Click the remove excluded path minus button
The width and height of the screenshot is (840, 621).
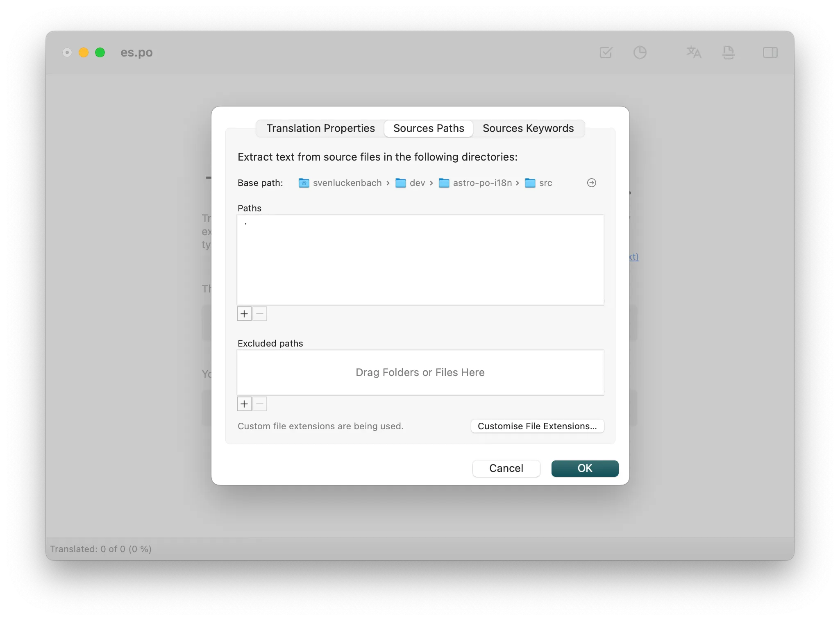click(259, 403)
